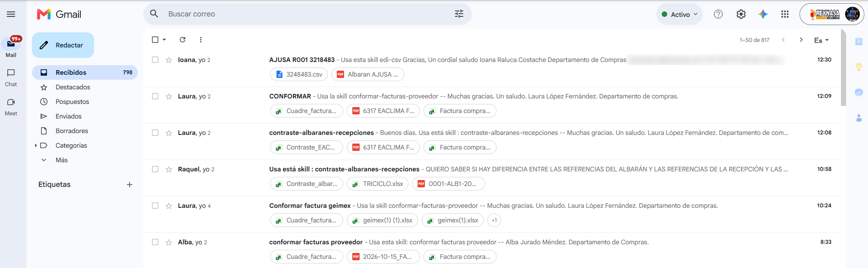The width and height of the screenshot is (868, 268).
Task: Click the Redactar compose button
Action: click(x=63, y=45)
